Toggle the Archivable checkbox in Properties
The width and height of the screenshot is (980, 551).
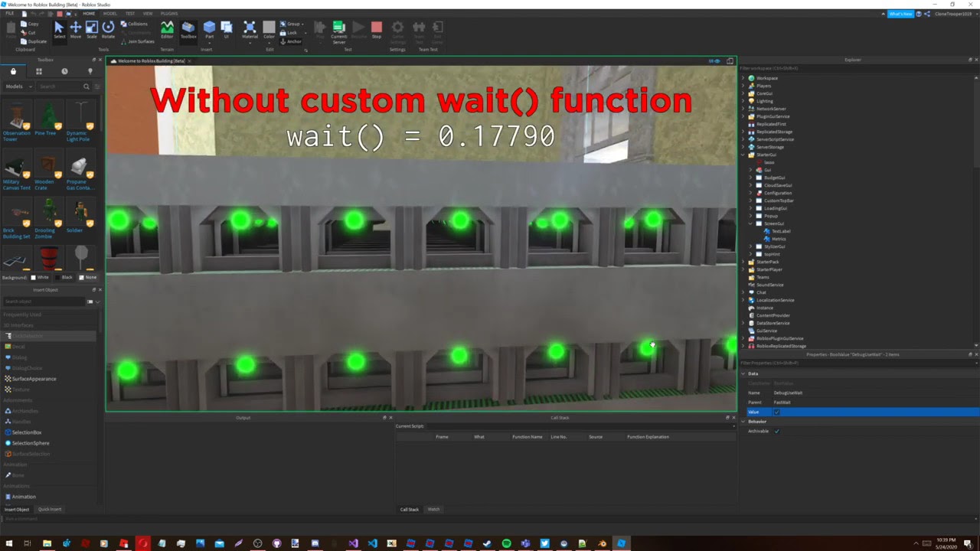pos(776,431)
